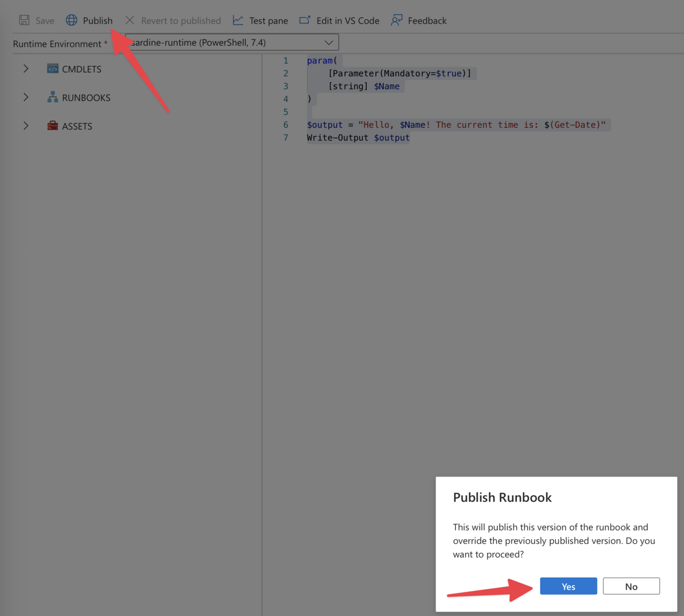Choose Publish in the toolbar

(x=97, y=21)
